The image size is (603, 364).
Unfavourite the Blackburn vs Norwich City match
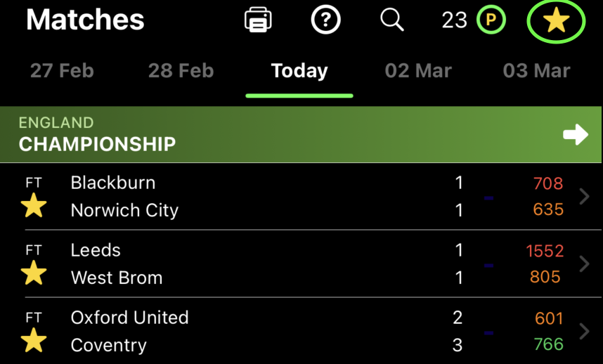(x=34, y=207)
